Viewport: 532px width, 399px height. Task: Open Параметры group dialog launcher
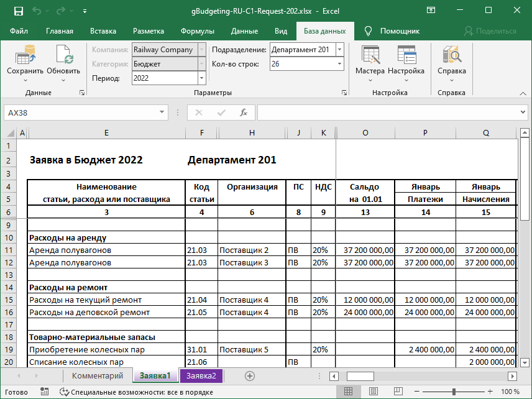[x=344, y=93]
